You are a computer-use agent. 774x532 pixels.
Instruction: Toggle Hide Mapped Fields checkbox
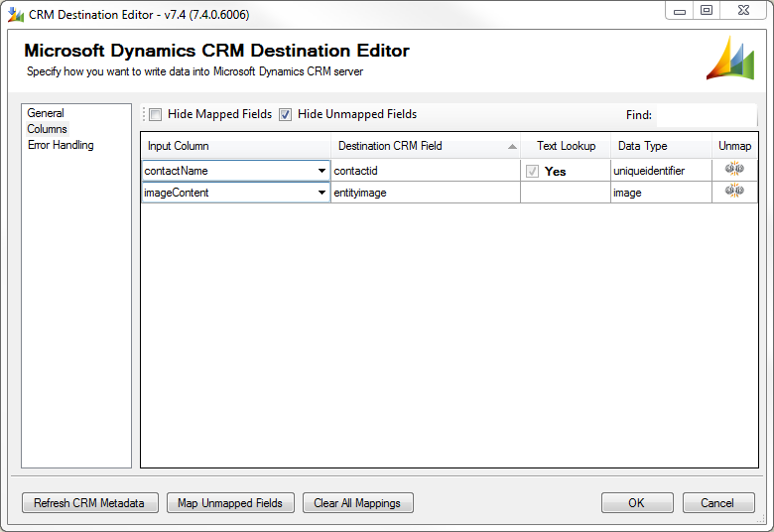156,114
